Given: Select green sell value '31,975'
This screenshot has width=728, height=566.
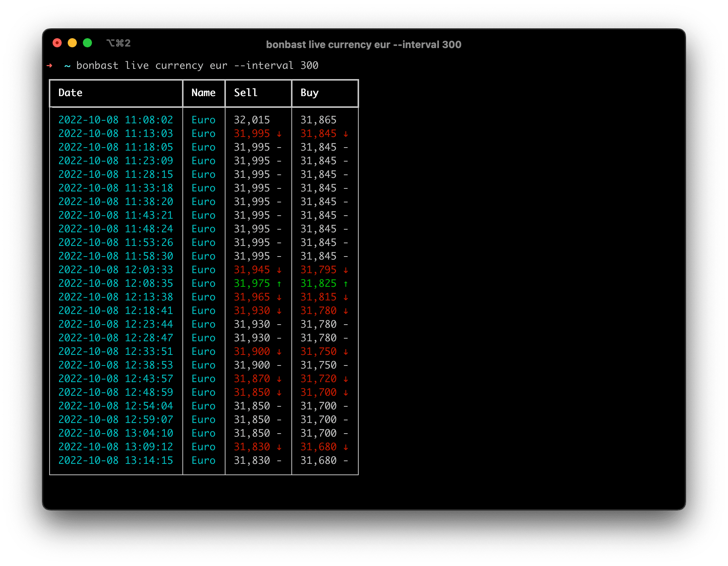Looking at the screenshot, I should point(252,283).
